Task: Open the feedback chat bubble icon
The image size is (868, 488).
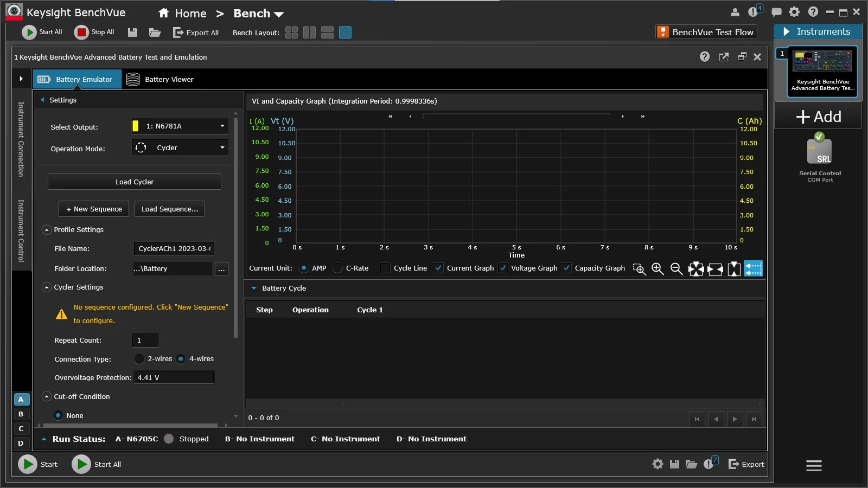Action: point(777,12)
